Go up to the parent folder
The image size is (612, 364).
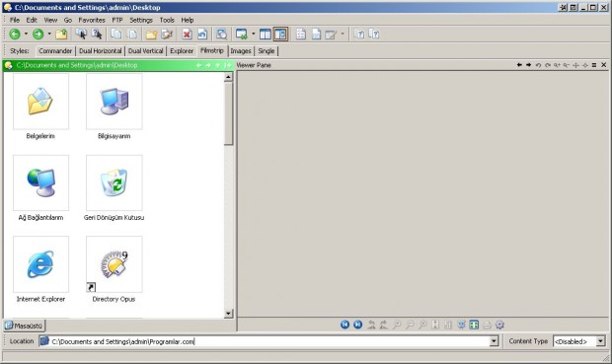(61, 35)
